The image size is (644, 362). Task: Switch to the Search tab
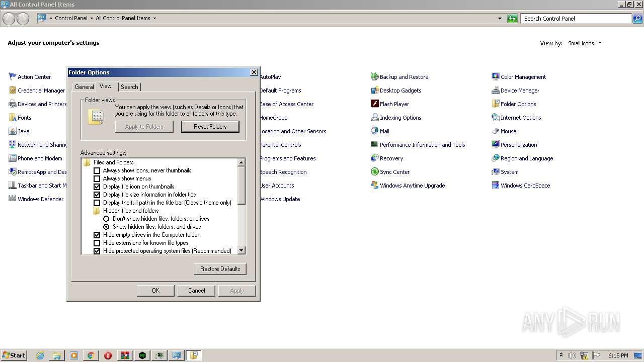click(x=129, y=87)
